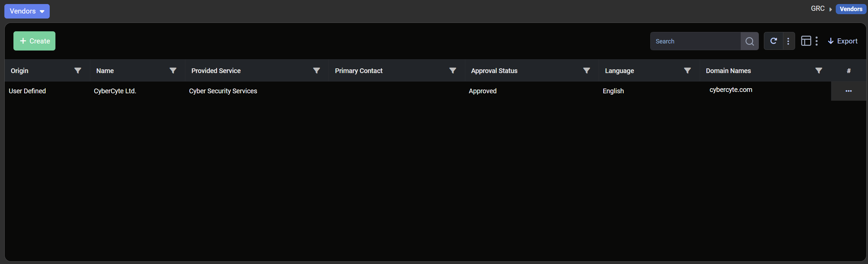Filter the Approval Status column
The image size is (868, 264).
586,71
